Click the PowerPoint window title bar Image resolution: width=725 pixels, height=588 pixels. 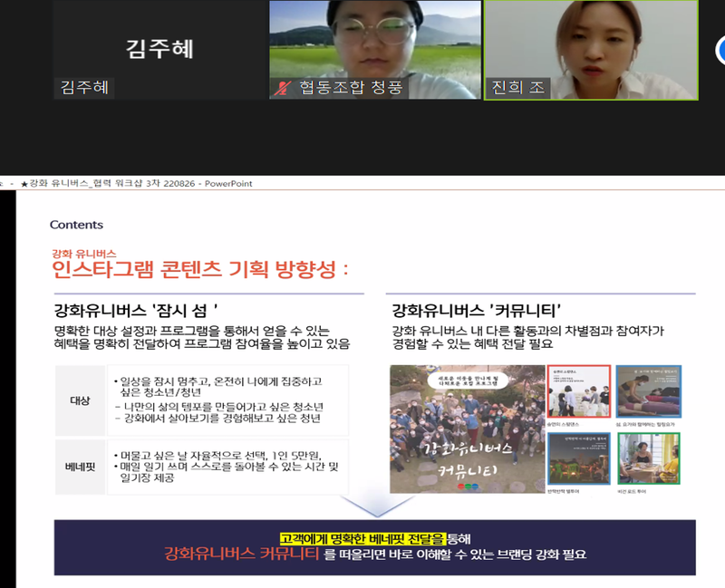pyautogui.click(x=136, y=183)
